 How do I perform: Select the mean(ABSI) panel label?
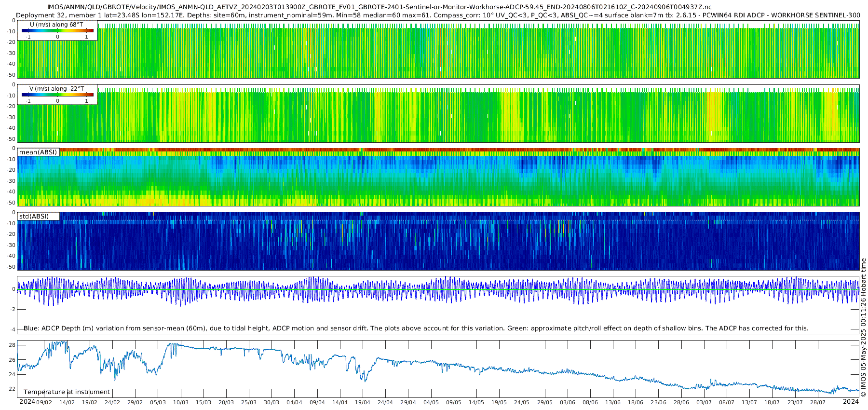coord(38,152)
